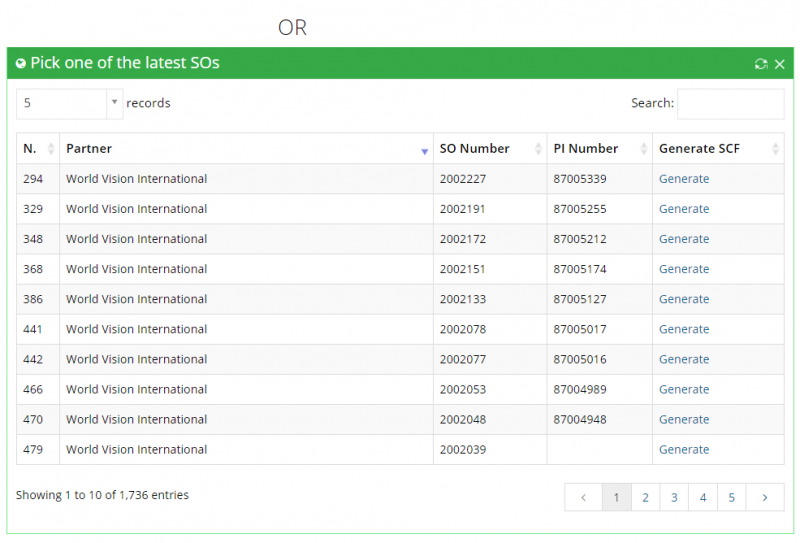Generate SCF for SO 2002227
The width and height of the screenshot is (800, 543).
click(684, 179)
